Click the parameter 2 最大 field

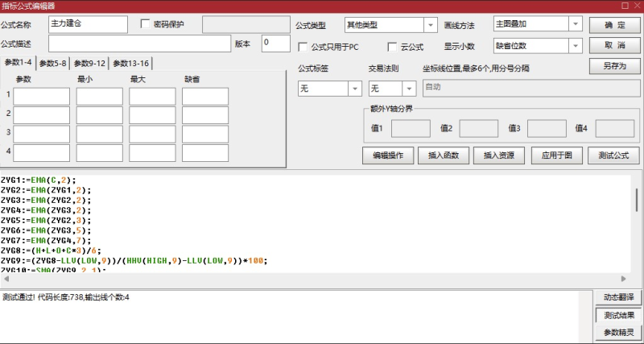click(x=152, y=115)
